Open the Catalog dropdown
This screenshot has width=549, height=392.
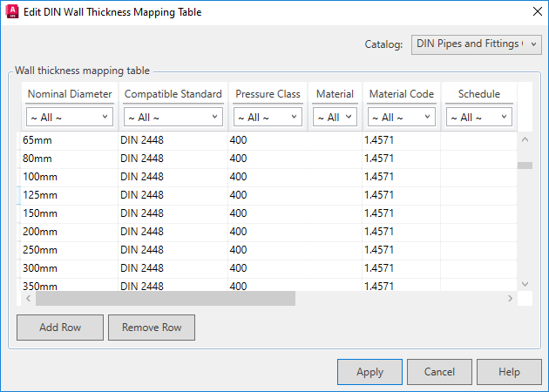pyautogui.click(x=476, y=44)
